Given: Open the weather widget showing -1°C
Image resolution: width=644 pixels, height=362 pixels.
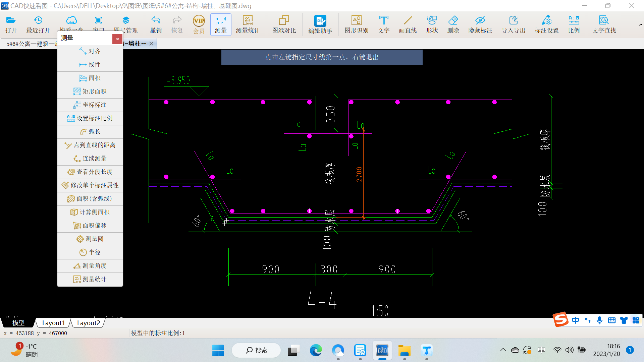Looking at the screenshot, I should (24, 350).
